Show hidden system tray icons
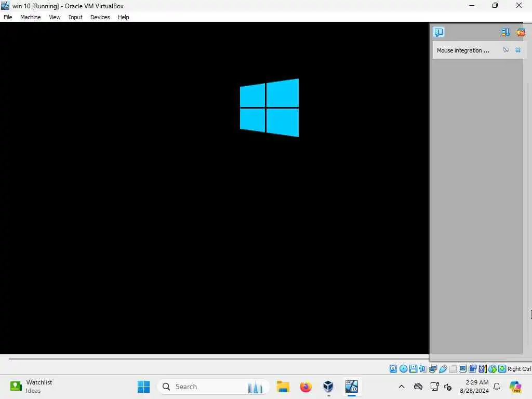 click(x=402, y=387)
